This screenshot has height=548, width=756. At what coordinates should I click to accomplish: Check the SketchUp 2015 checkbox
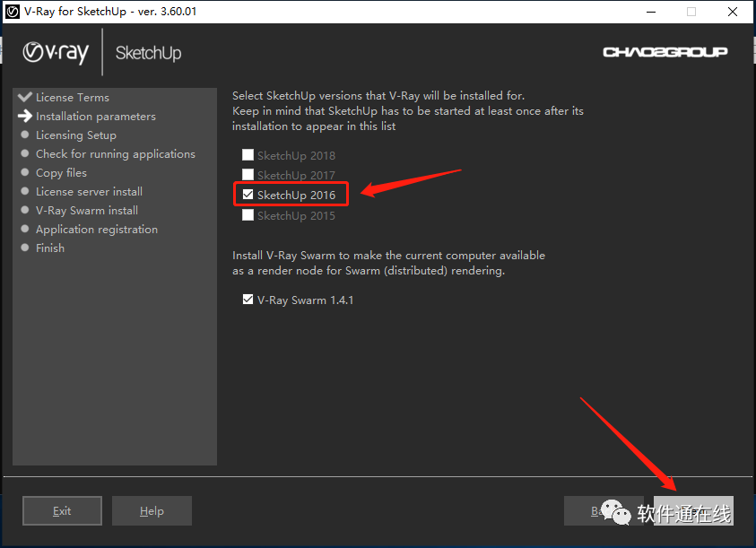(x=248, y=214)
